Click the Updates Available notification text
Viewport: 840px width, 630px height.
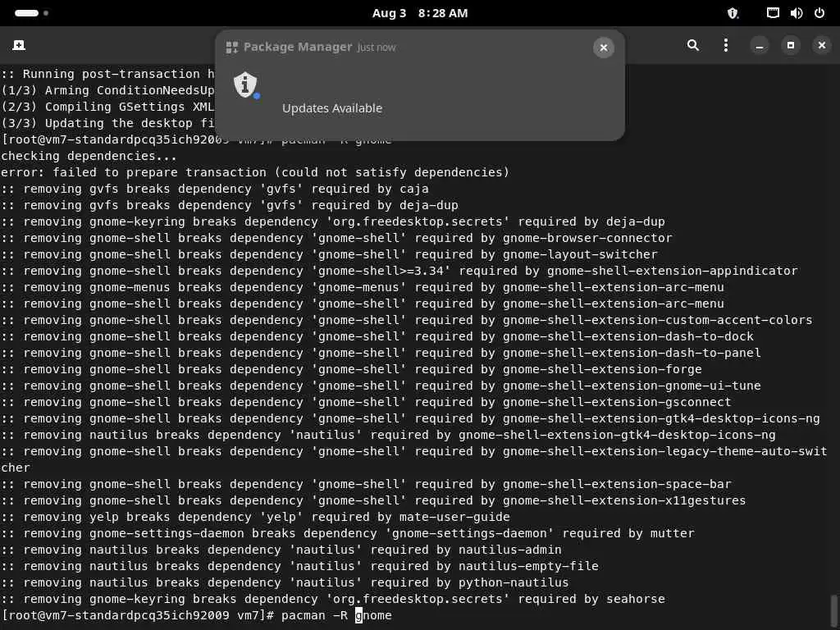tap(332, 108)
